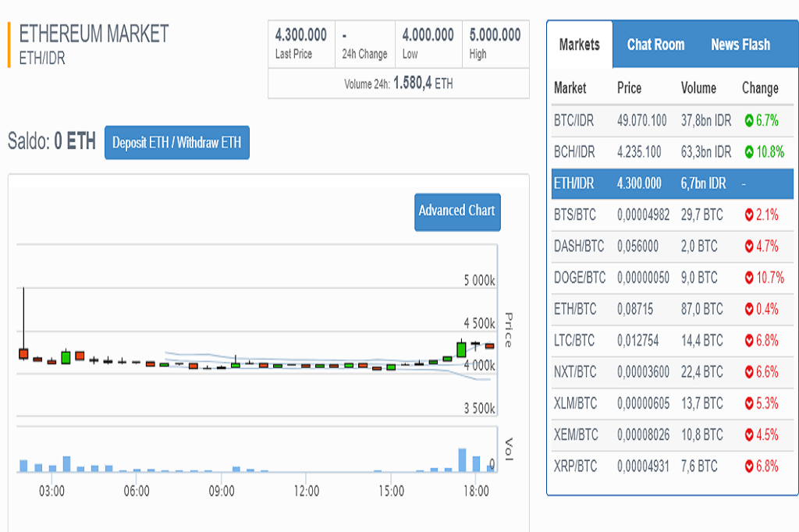Screen dimensions: 799x532
Task: Open the Advanced Chart
Action: pyautogui.click(x=457, y=212)
